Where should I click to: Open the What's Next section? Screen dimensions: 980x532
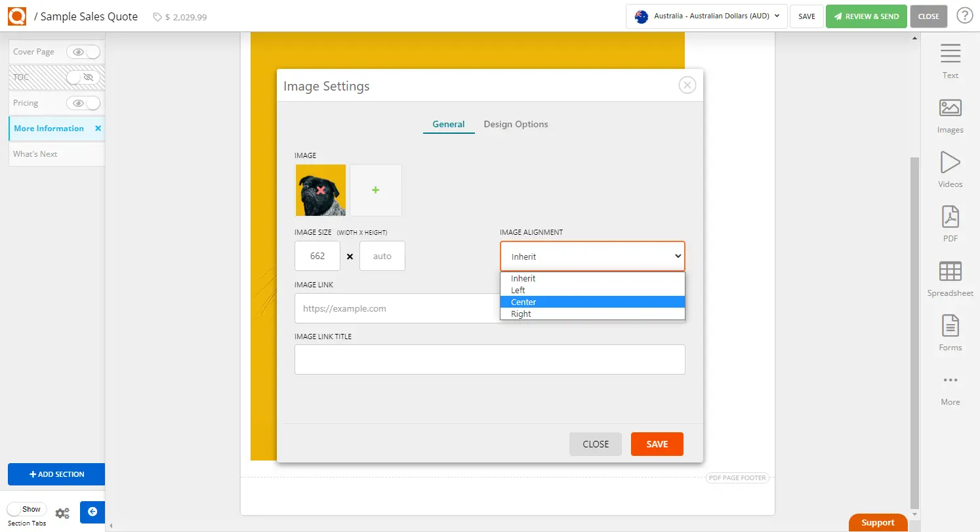coord(35,154)
